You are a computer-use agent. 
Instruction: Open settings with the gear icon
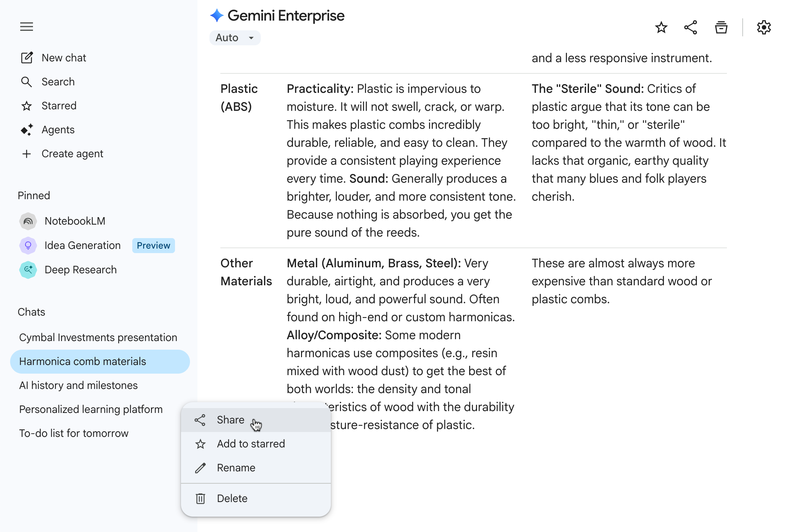[x=764, y=27]
